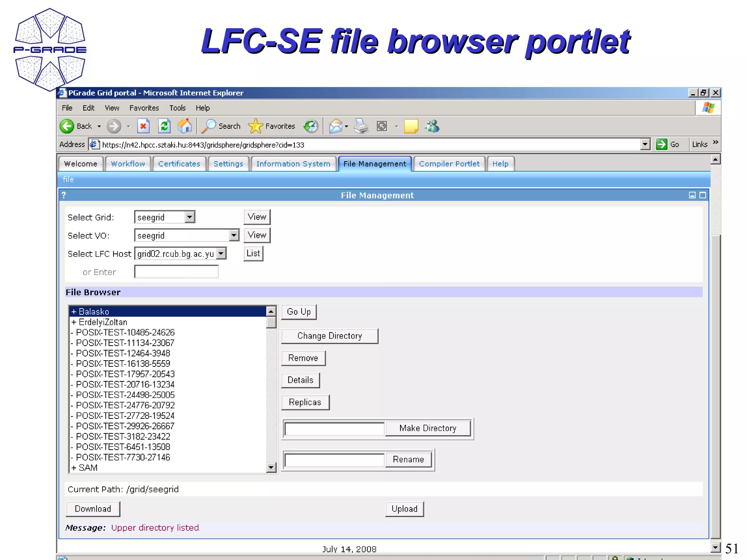Image resolution: width=747 pixels, height=560 pixels.
Task: Click the new directory name input field
Action: pyautogui.click(x=334, y=429)
